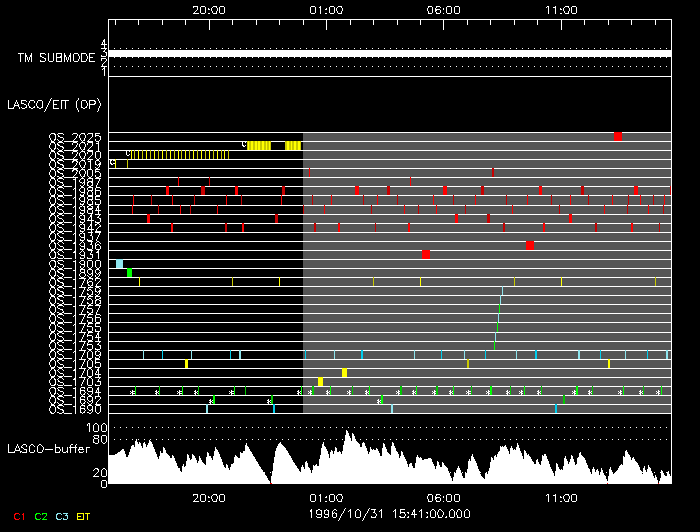Click the first solid yellow block on OS_2021
The width and height of the screenshot is (700, 532).
tap(259, 146)
